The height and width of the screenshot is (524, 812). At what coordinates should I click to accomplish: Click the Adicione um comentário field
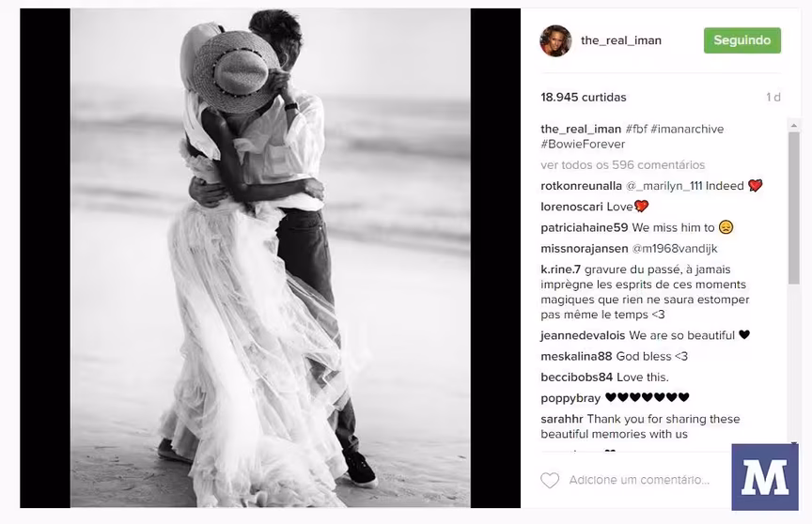(x=639, y=480)
